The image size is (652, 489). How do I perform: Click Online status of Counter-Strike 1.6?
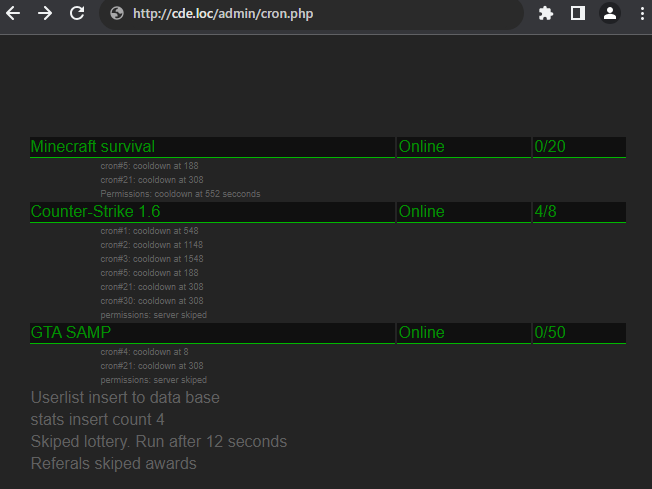[421, 212]
